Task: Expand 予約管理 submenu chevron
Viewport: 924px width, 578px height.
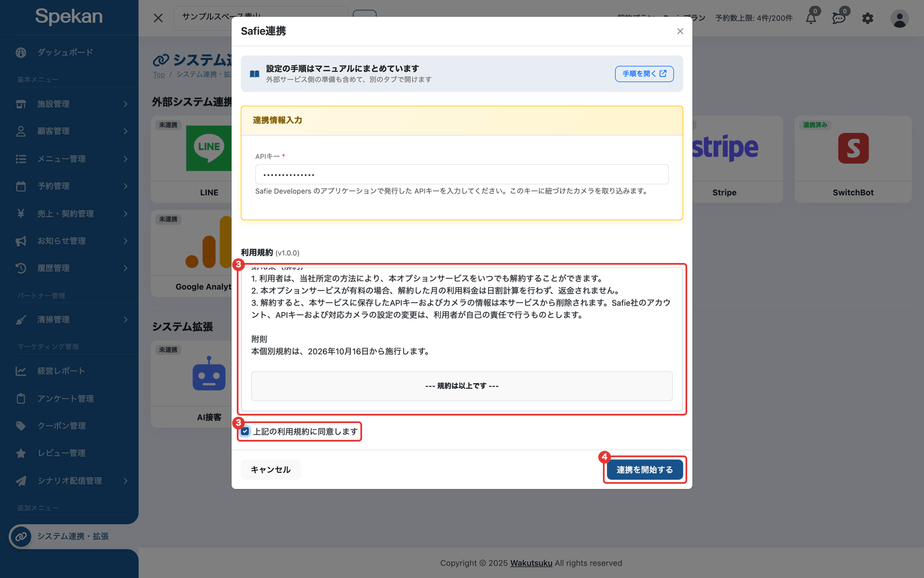Action: click(125, 186)
